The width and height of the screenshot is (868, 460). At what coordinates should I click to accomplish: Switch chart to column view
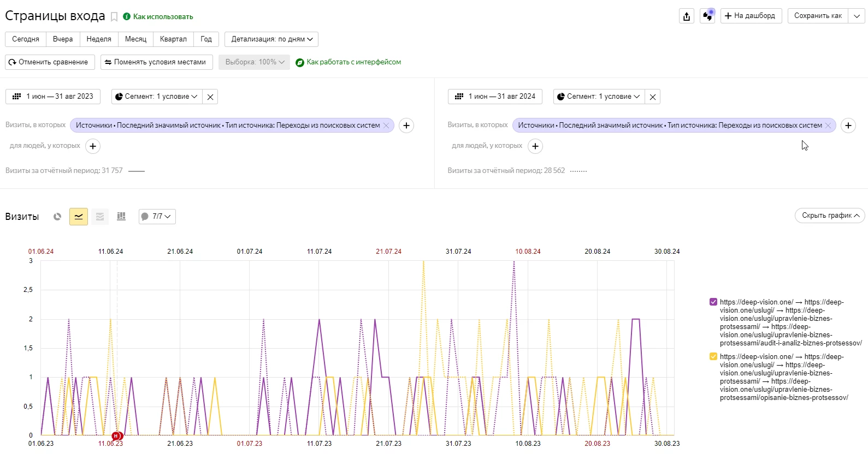pos(121,217)
